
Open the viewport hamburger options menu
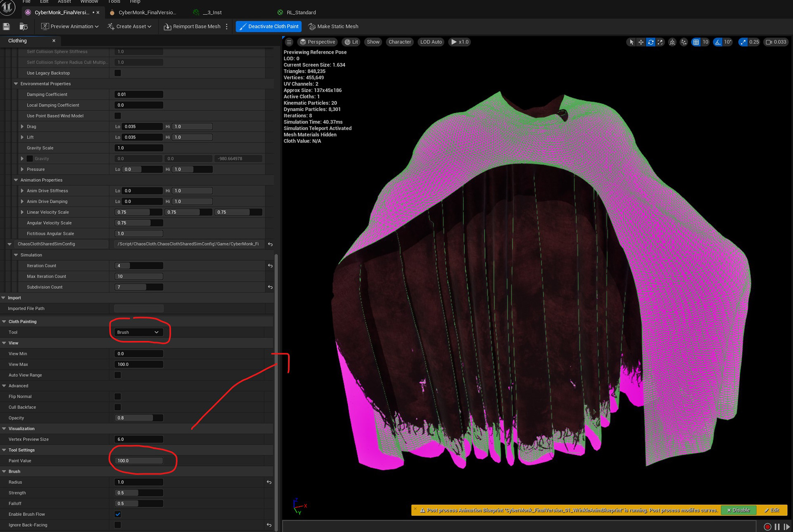(x=289, y=42)
